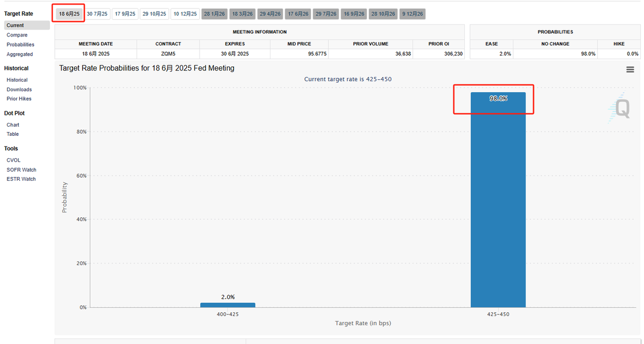Viewport: 644px width, 344px height.
Task: Select the 28 10月26 meeting tab
Action: tap(384, 14)
